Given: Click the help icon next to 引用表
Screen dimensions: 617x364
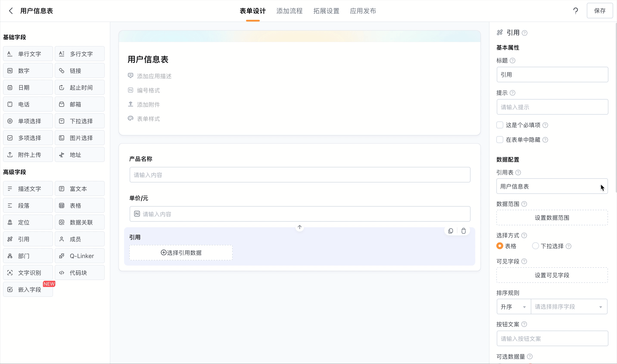Looking at the screenshot, I should coord(518,173).
